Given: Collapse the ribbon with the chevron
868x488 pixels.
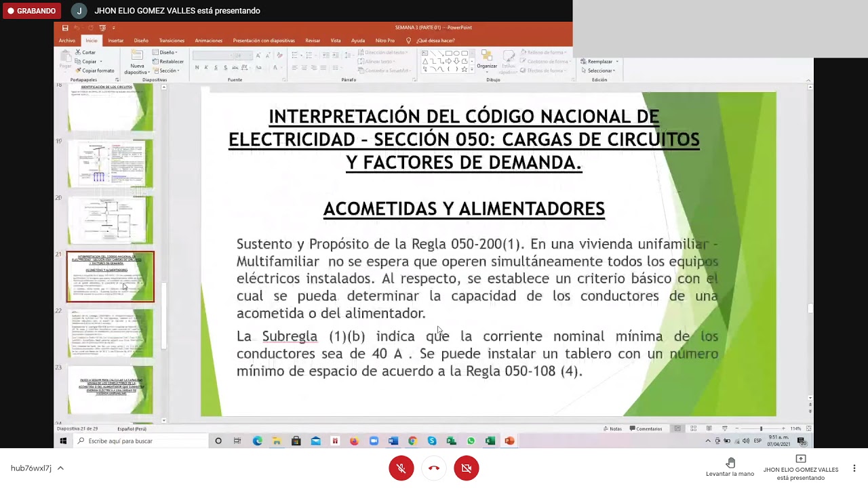Looking at the screenshot, I should click(x=810, y=80).
